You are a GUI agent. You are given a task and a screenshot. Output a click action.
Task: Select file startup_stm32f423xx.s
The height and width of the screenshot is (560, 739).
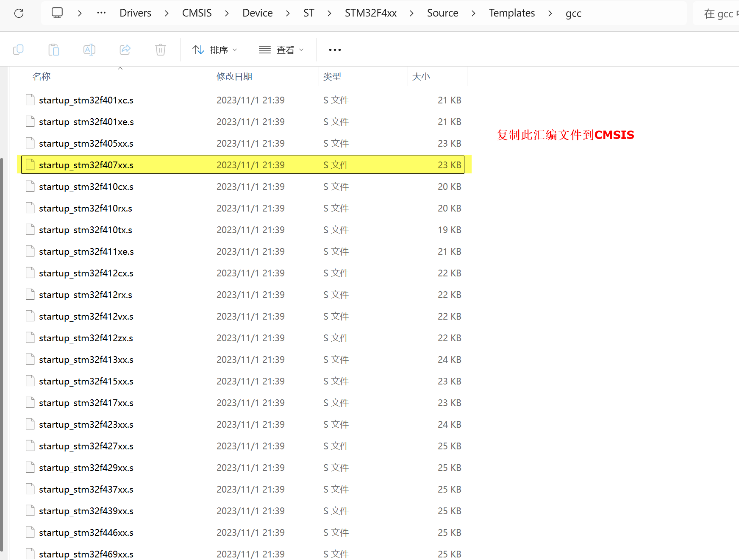pos(86,424)
